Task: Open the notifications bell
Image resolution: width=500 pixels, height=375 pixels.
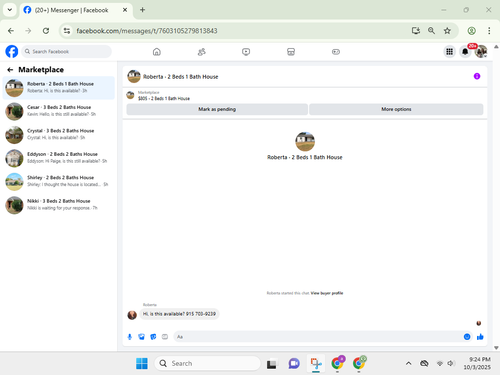Action: tap(465, 52)
